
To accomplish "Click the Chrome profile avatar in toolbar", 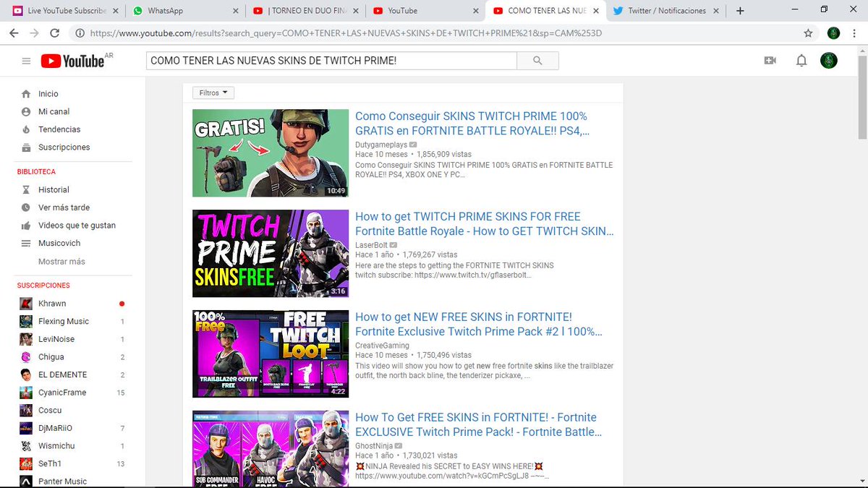I will coord(833,33).
